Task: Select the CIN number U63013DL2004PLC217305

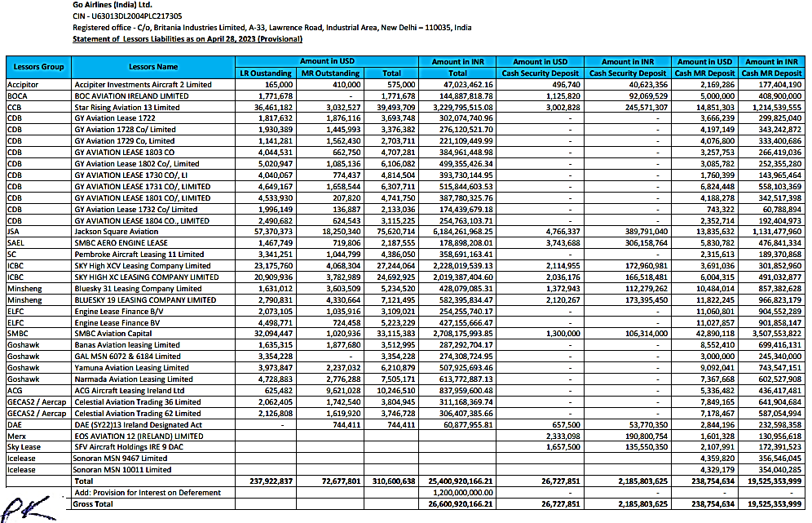Action: coord(137,16)
